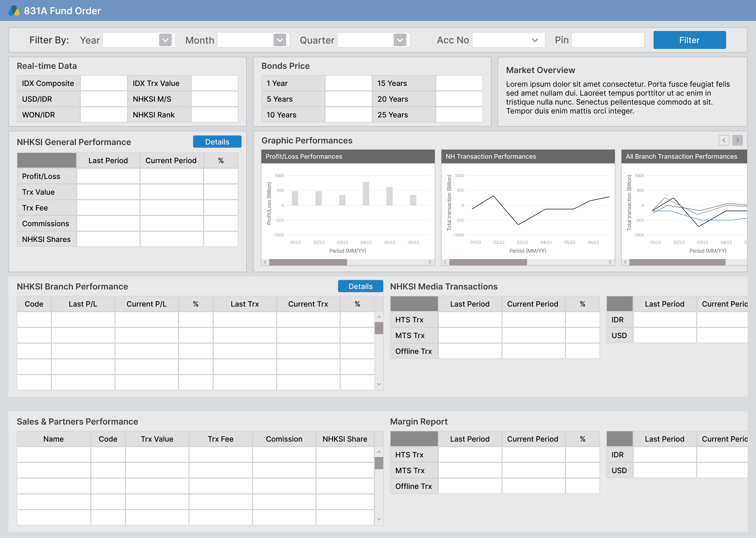Click the Last Trx column header
This screenshot has width=756, height=538.
[245, 304]
